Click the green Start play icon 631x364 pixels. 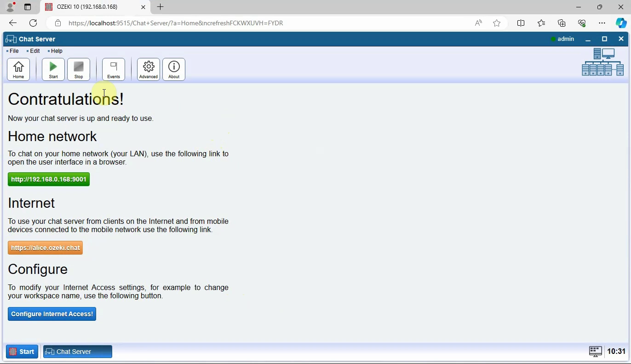[53, 69]
